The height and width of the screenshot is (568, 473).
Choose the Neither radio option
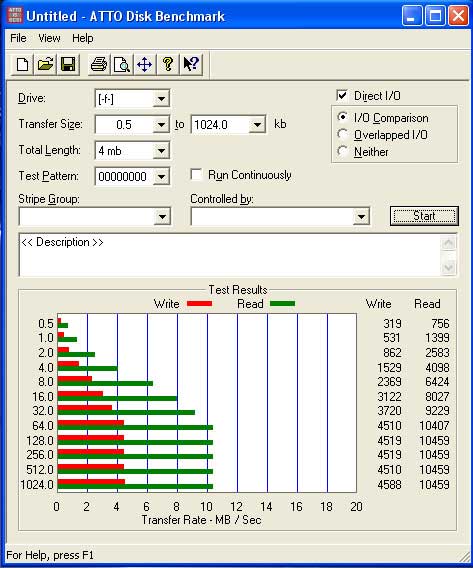click(x=342, y=151)
